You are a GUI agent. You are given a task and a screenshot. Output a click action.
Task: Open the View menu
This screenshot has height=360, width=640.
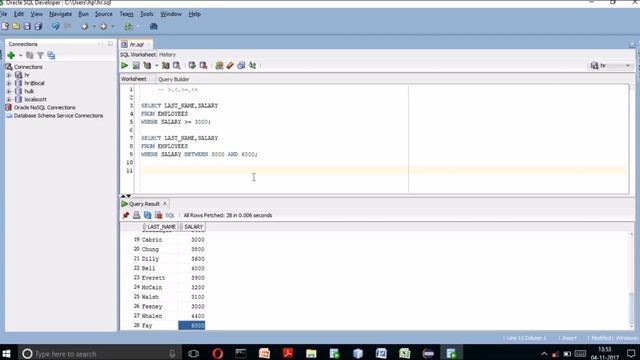click(x=36, y=14)
